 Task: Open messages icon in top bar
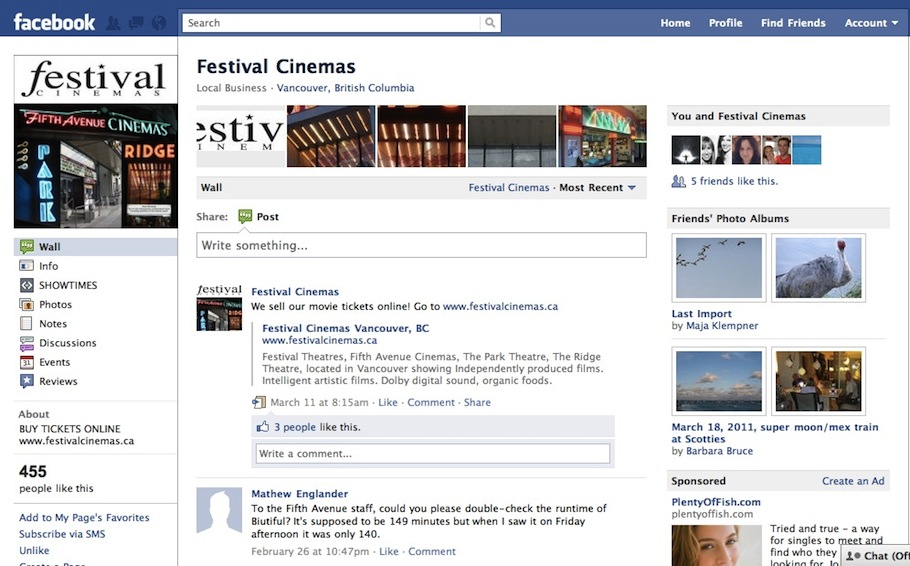(136, 23)
